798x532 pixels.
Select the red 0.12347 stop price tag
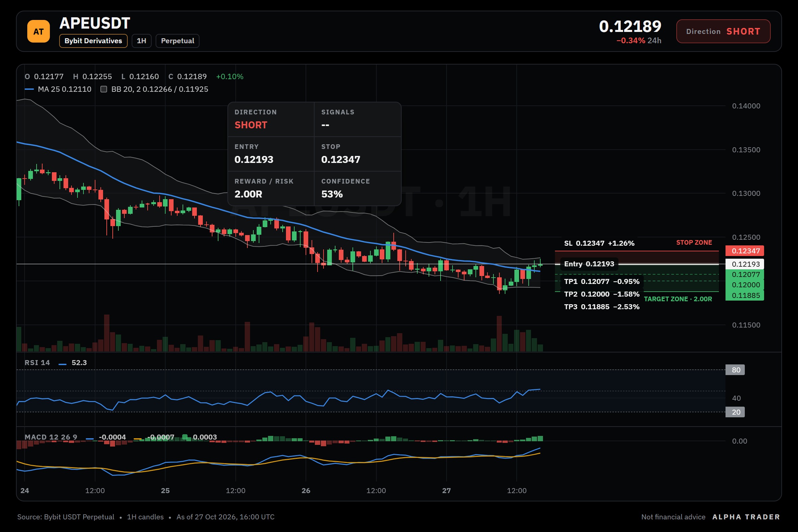(x=745, y=251)
